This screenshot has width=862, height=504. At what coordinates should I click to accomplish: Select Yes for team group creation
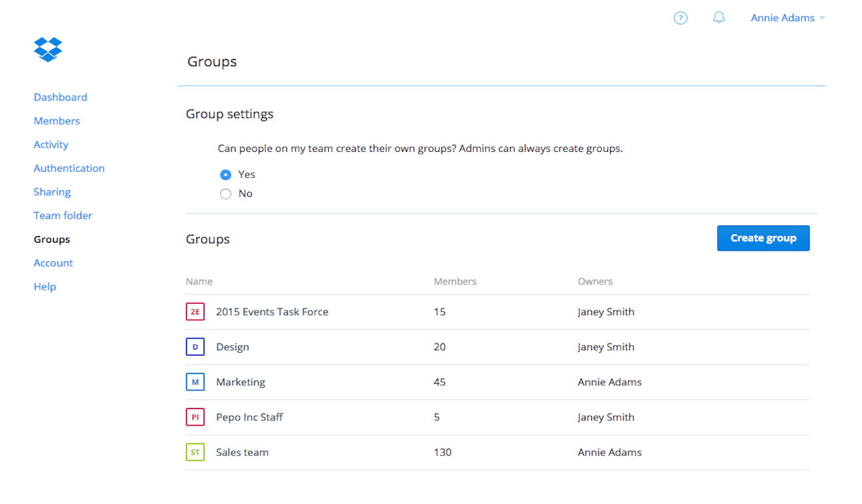click(225, 174)
